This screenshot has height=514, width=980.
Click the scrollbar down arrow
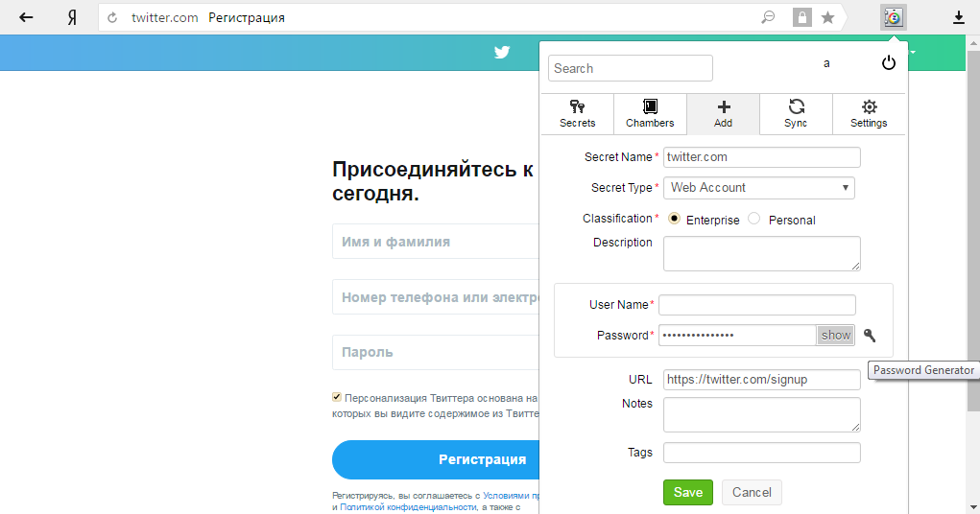tap(973, 507)
